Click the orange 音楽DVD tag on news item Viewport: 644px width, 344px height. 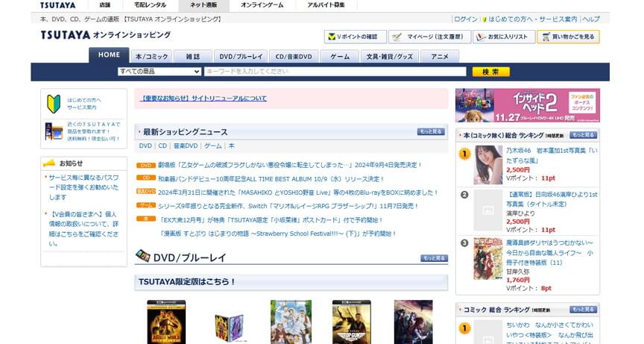point(146,191)
